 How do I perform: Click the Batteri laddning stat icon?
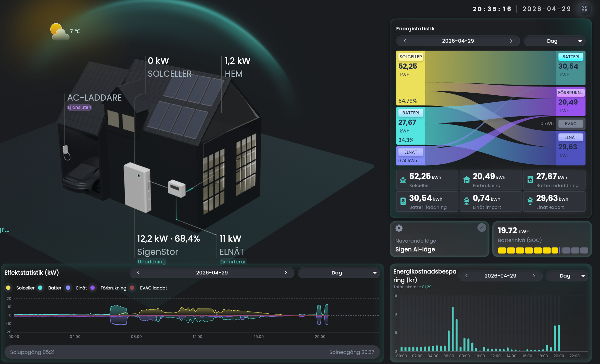click(x=403, y=201)
